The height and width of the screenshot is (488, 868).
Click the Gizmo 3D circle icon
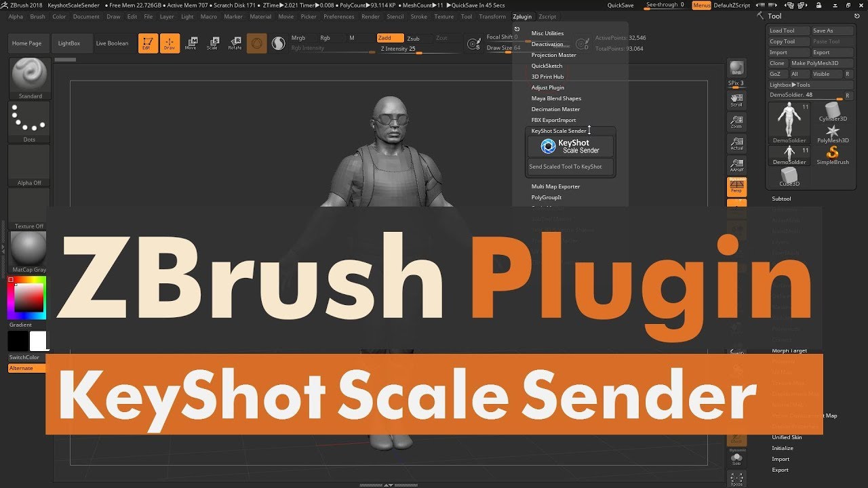[x=256, y=43]
